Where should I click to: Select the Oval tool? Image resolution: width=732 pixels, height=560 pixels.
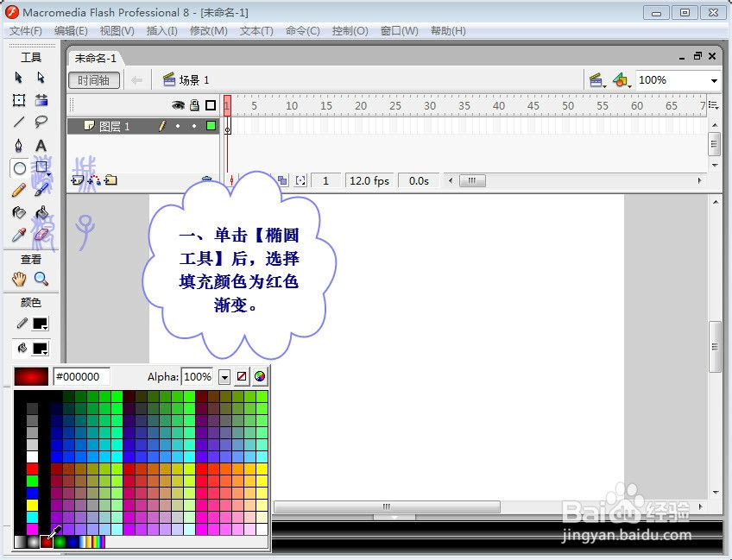click(x=20, y=168)
